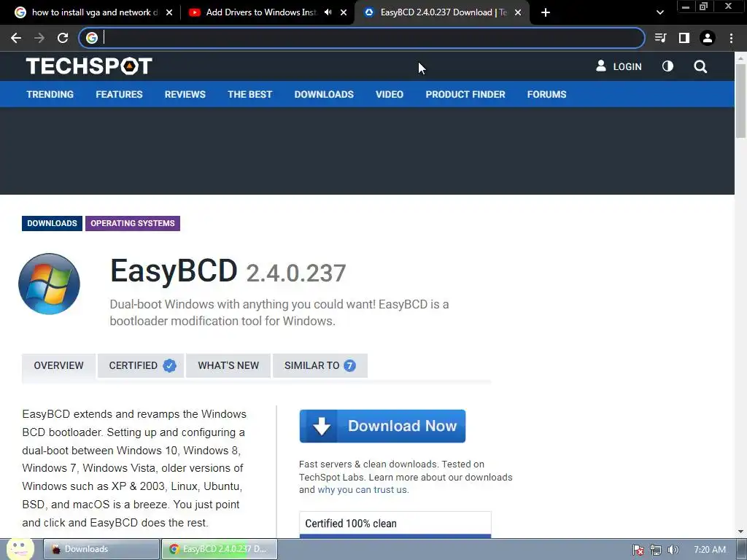The height and width of the screenshot is (560, 747).
Task: Click scrollbar down arrow
Action: point(741,532)
